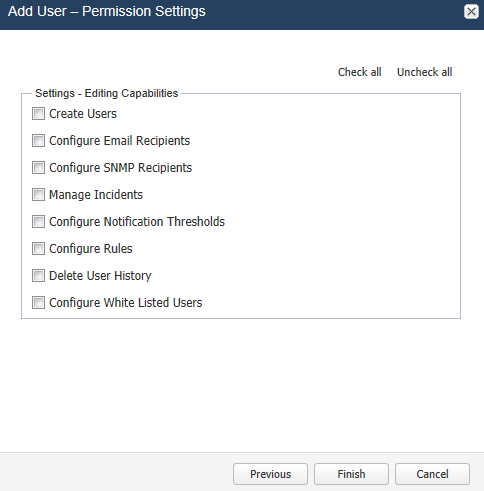This screenshot has height=491, width=484.
Task: Close the Add User dialog with X
Action: [471, 12]
